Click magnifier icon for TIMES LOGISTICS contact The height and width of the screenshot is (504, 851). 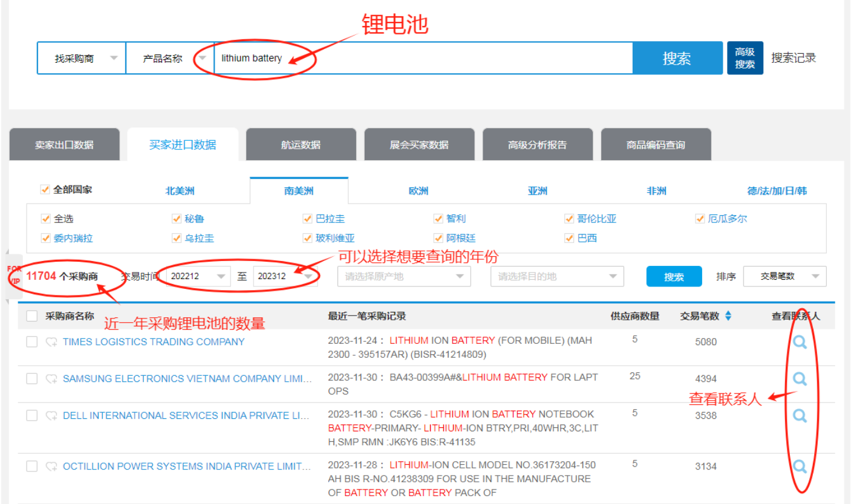800,343
